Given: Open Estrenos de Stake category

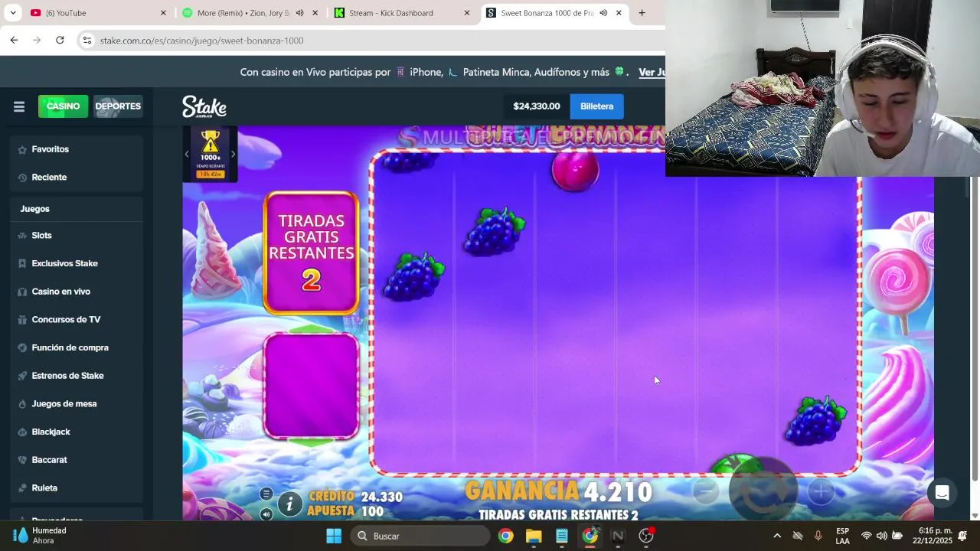Looking at the screenshot, I should [x=77, y=376].
